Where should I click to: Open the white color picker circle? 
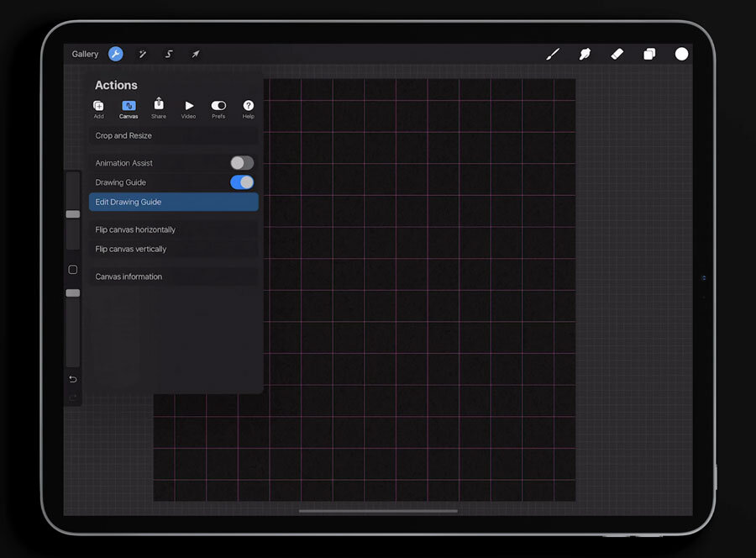(x=681, y=54)
